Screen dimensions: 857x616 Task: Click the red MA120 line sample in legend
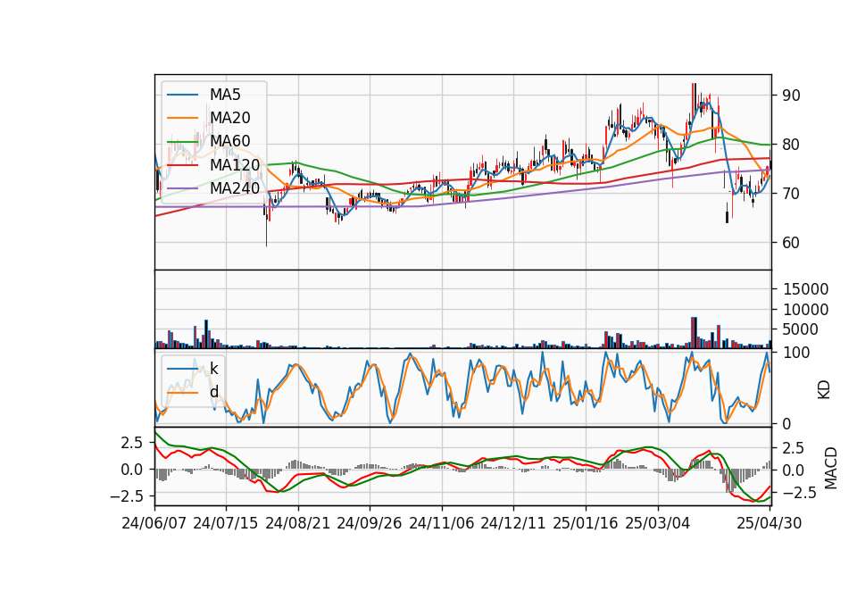coord(182,165)
